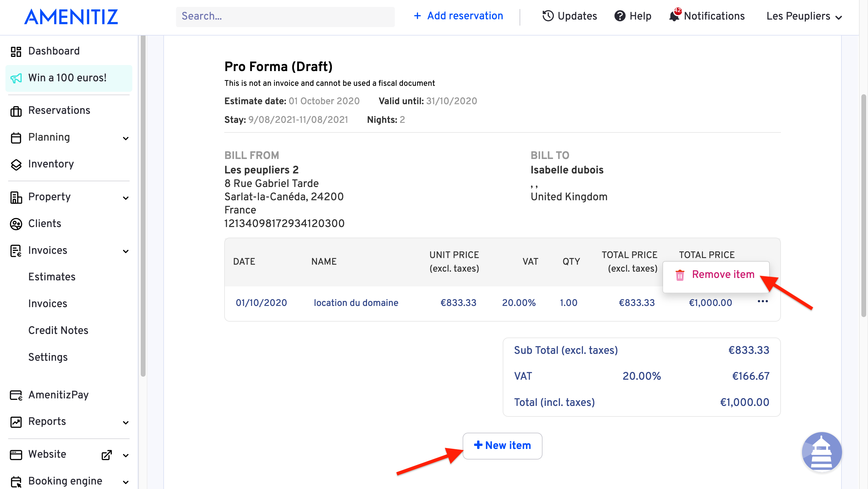
Task: Expand the Planning menu chevron
Action: (126, 138)
